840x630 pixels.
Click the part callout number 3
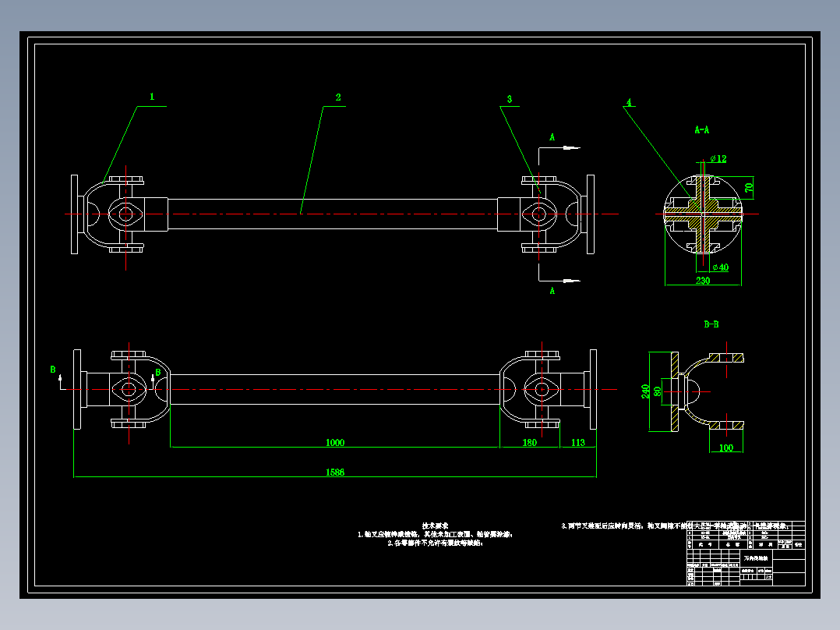click(510, 99)
